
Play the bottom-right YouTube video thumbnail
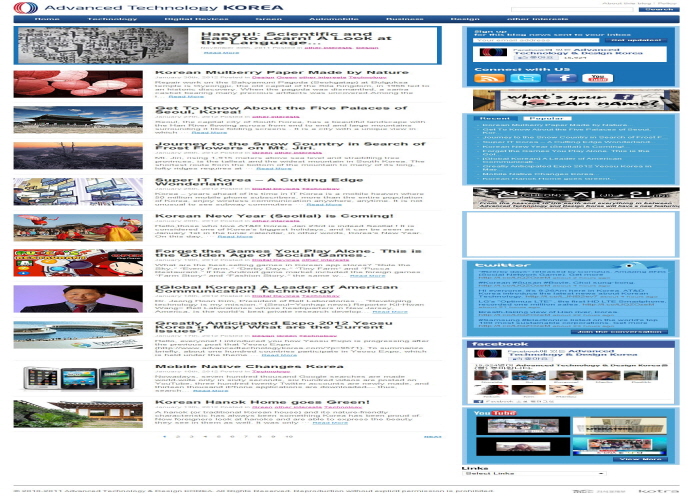point(620,446)
